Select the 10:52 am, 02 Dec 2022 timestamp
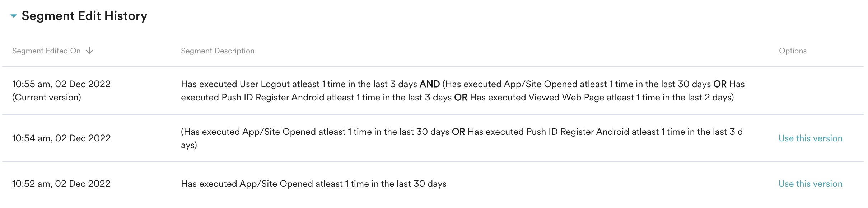Viewport: 868px width, 208px height. [x=61, y=184]
